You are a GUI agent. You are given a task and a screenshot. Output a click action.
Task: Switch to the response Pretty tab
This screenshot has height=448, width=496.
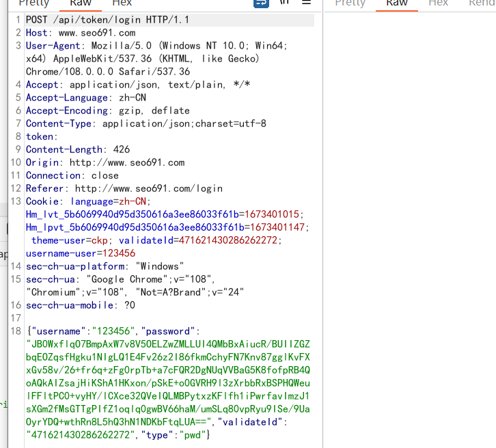[x=350, y=3]
